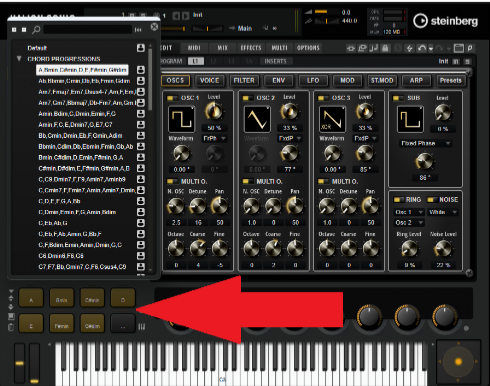Collapse the CHORD PROGRESSIONS tree folder

(19, 59)
